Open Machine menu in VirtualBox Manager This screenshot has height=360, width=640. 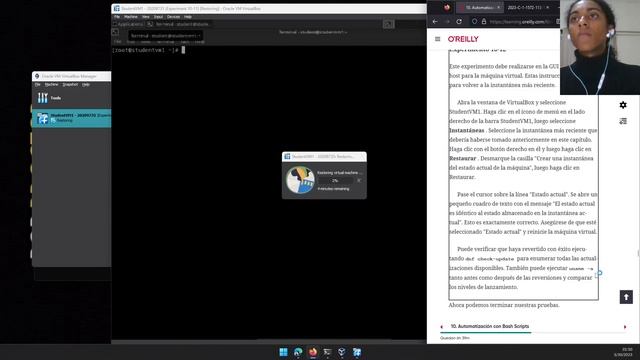click(51, 84)
